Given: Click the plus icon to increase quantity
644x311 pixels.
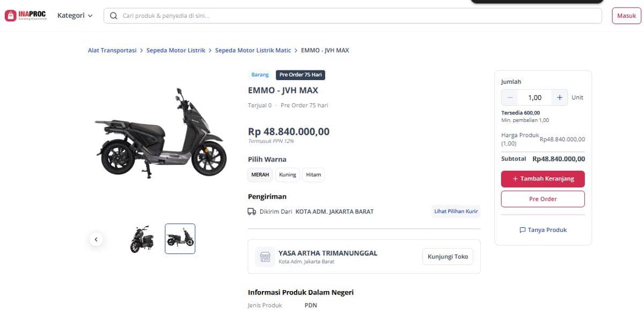Looking at the screenshot, I should coord(559,97).
